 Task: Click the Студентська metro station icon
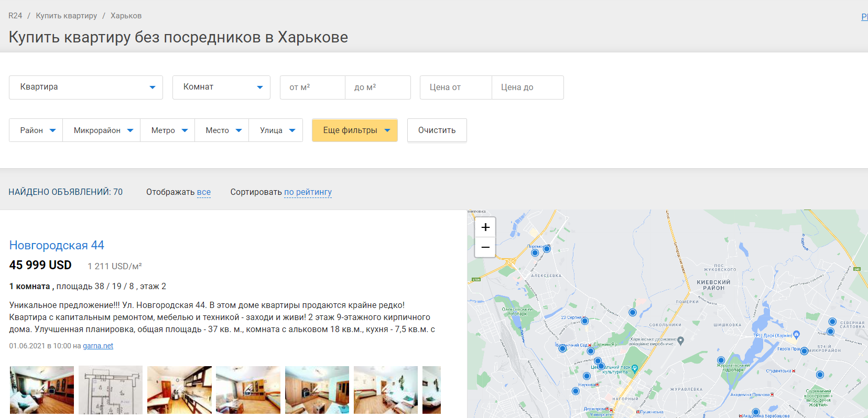tap(794, 371)
